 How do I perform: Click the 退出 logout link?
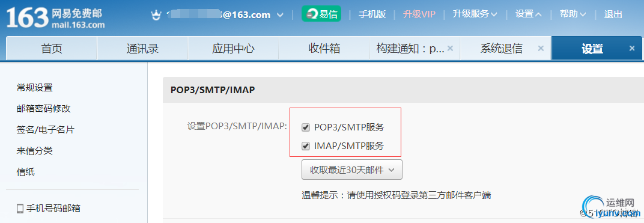click(613, 14)
